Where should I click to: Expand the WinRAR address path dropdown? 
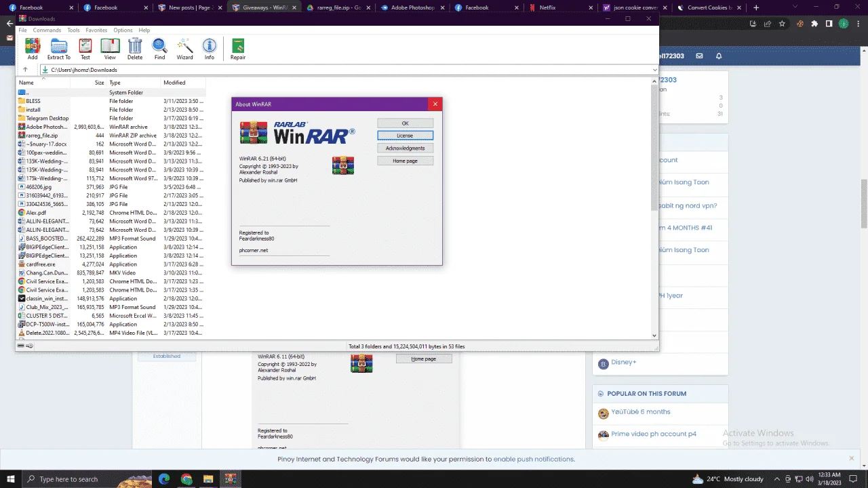coord(654,70)
